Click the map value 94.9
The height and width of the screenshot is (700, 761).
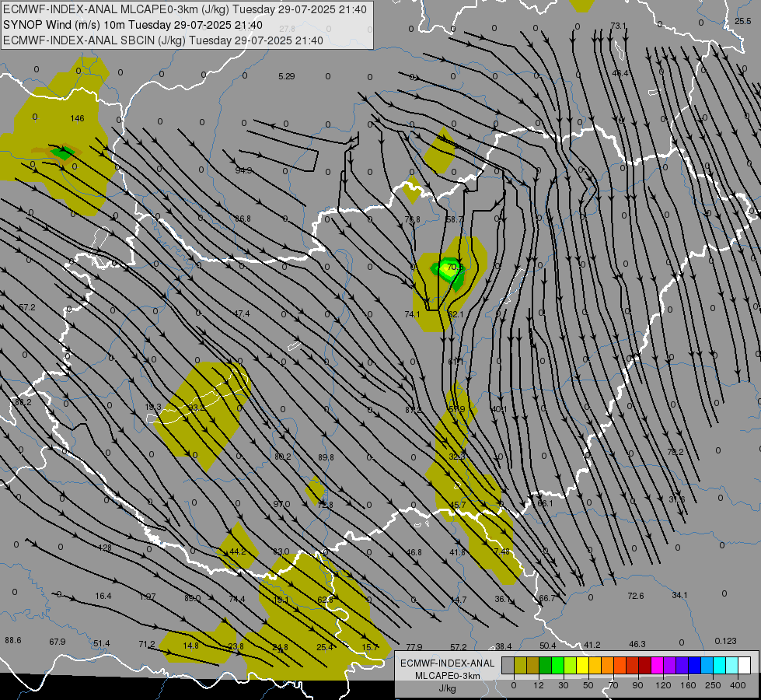coord(243,170)
